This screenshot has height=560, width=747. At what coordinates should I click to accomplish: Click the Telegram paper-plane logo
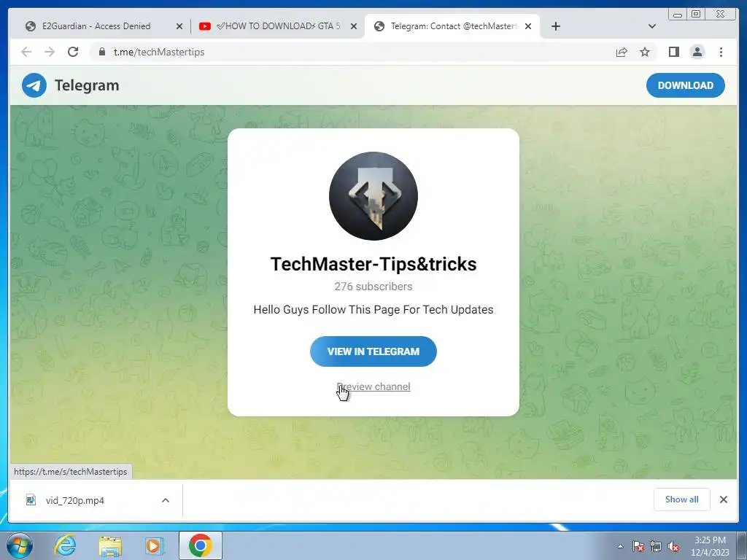click(34, 85)
